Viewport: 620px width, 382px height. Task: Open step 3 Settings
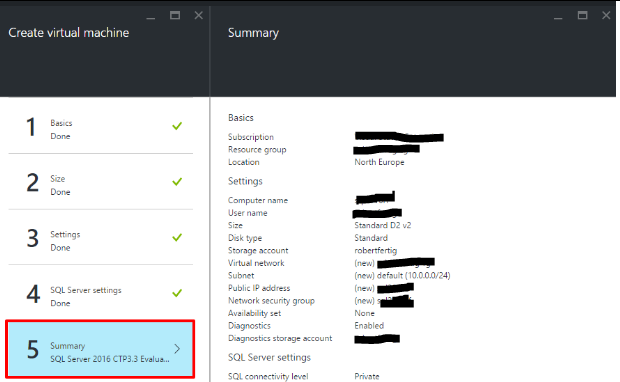click(x=100, y=237)
